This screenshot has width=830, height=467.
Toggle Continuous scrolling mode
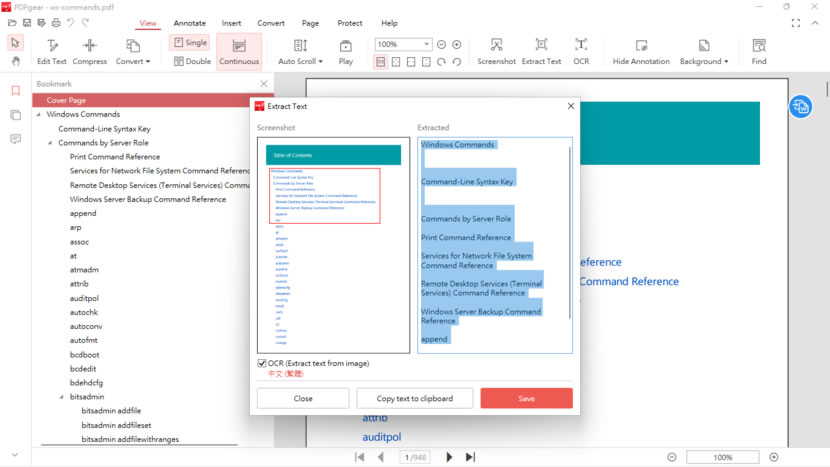[x=239, y=51]
